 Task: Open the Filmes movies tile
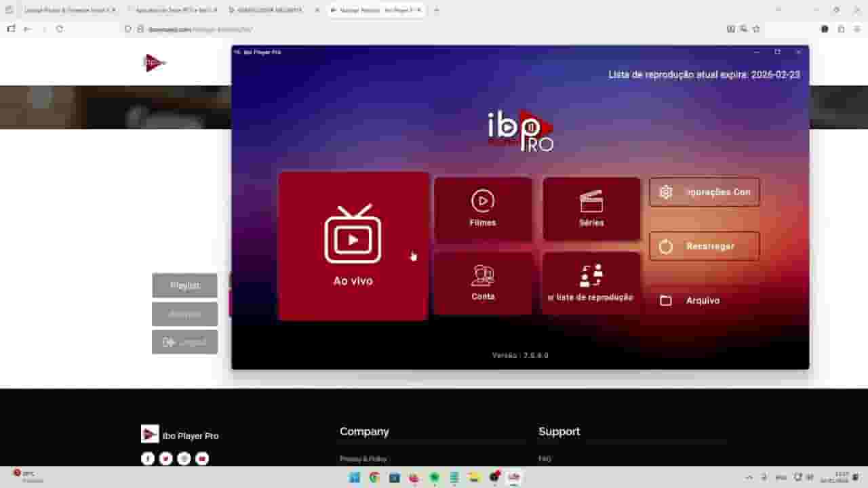click(483, 209)
